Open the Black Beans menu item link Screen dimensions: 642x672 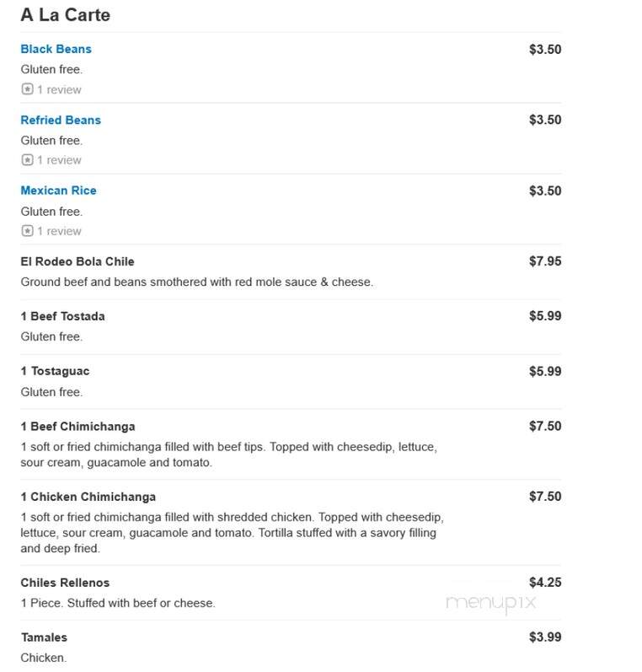coord(56,49)
